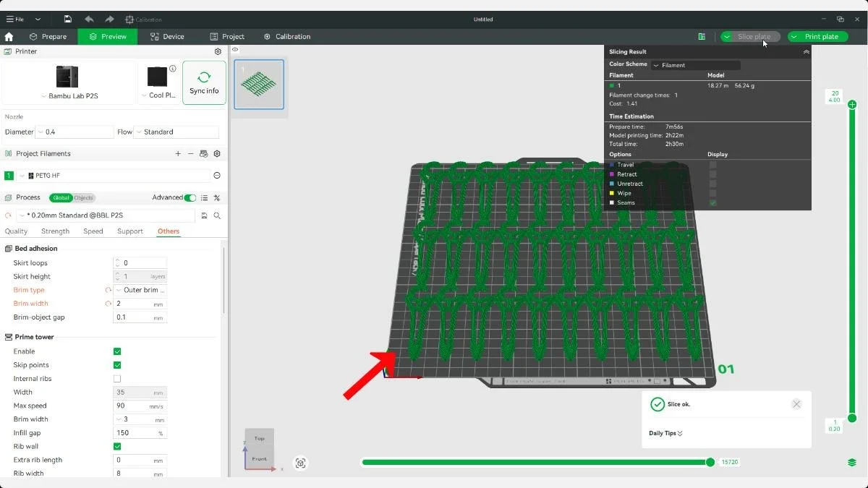Toggle the Advanced mode switch
868x488 pixels.
tap(190, 197)
